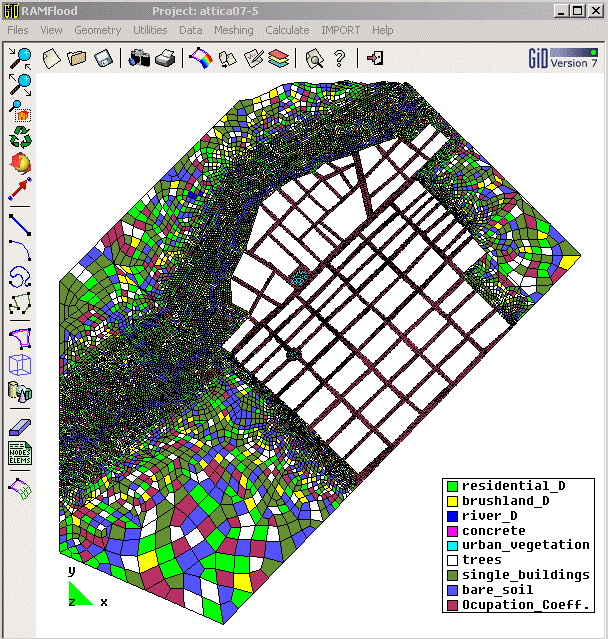Click the GiD Version 7 logo

pyautogui.click(x=562, y=58)
